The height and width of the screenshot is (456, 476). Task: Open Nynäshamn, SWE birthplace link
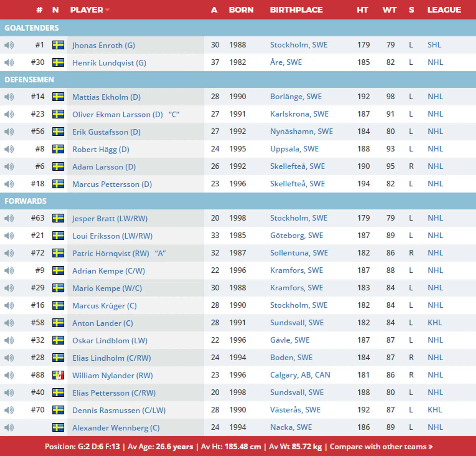[302, 131]
